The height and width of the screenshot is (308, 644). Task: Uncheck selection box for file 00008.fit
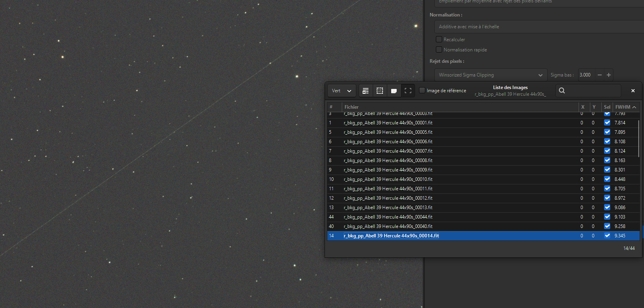pos(607,160)
